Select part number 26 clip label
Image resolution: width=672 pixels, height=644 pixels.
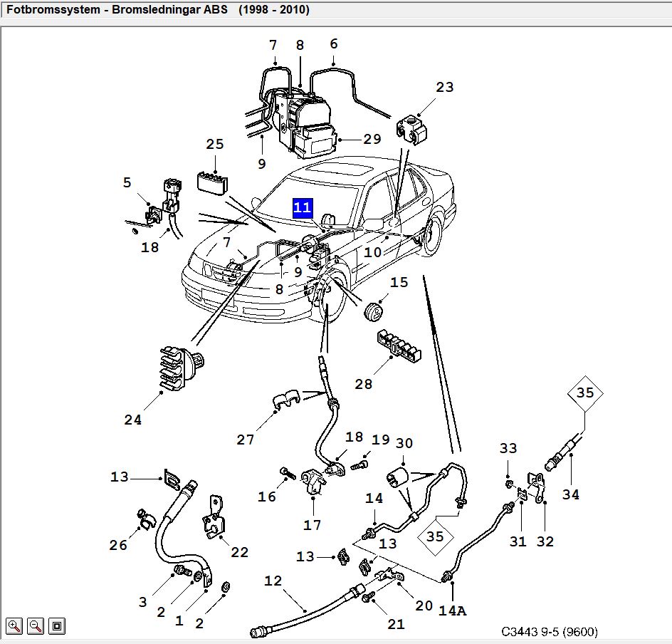(x=118, y=545)
